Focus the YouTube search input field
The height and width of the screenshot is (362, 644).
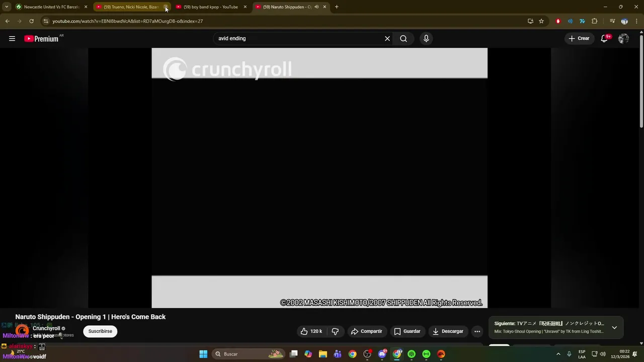(x=299, y=38)
